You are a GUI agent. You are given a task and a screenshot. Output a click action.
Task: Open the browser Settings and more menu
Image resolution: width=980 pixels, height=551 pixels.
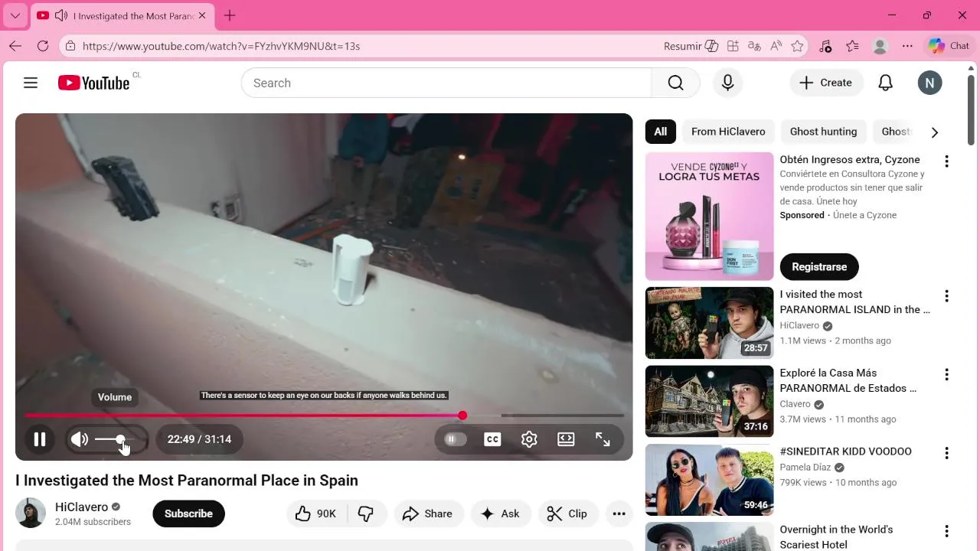point(907,46)
